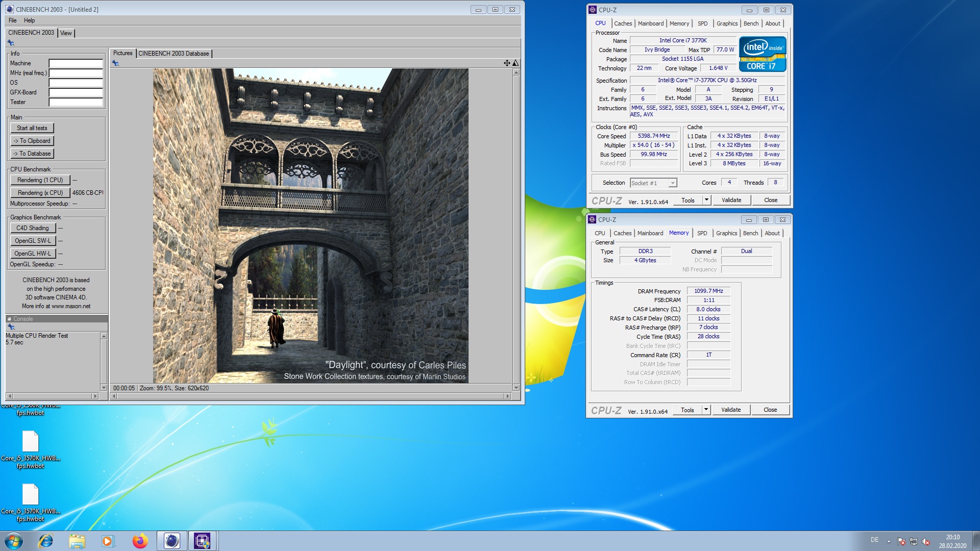Click To Clipboard button
The width and height of the screenshot is (980, 551).
32,141
